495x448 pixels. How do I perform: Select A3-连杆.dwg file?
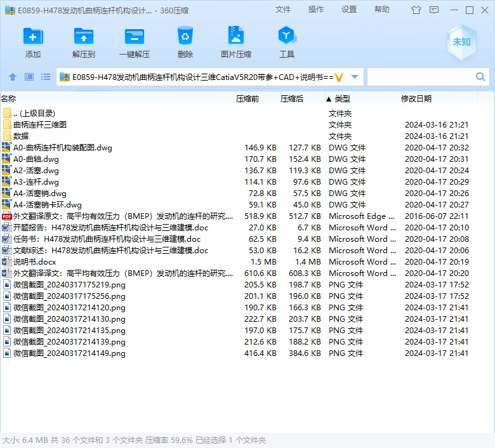[x=240, y=182]
